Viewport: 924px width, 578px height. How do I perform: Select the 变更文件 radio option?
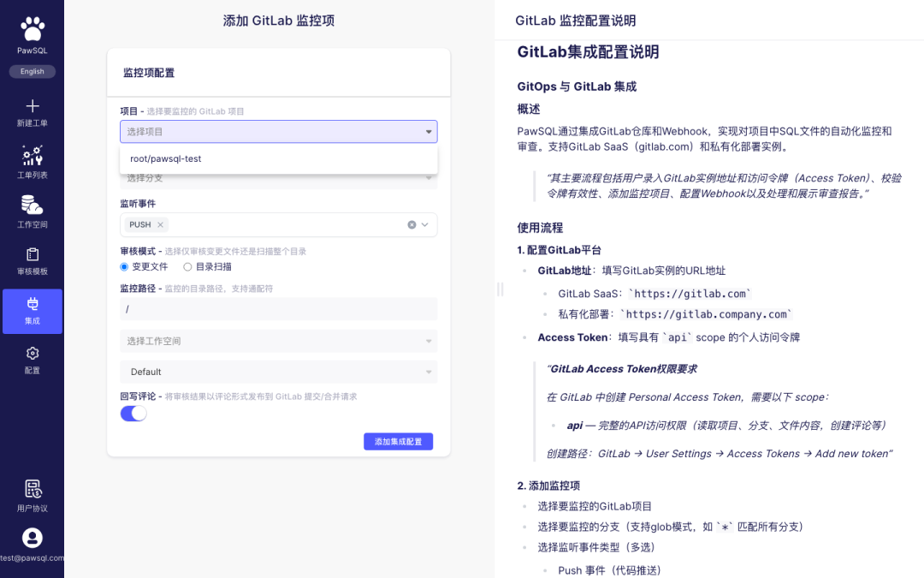point(124,266)
